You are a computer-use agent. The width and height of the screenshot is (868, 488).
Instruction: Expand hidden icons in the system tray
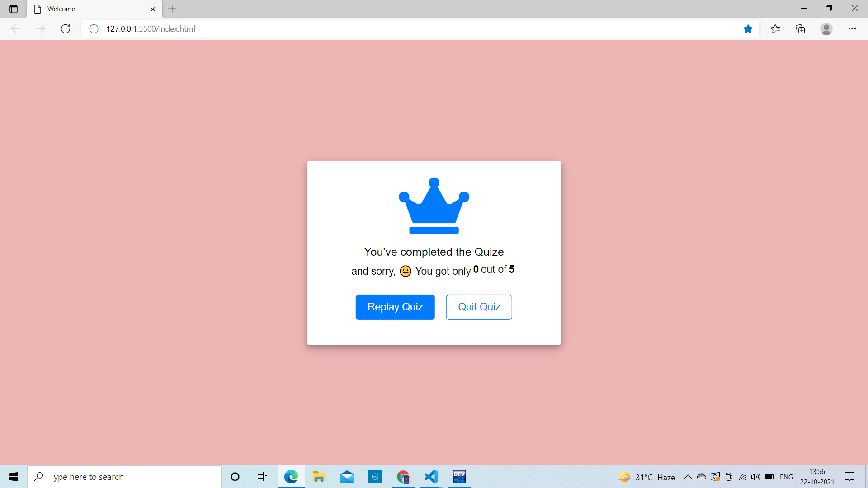(x=688, y=477)
